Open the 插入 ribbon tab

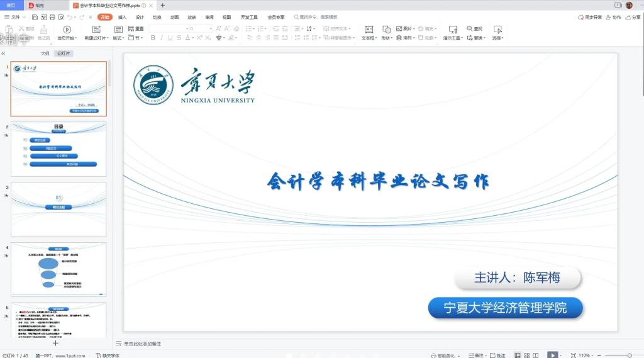point(122,17)
